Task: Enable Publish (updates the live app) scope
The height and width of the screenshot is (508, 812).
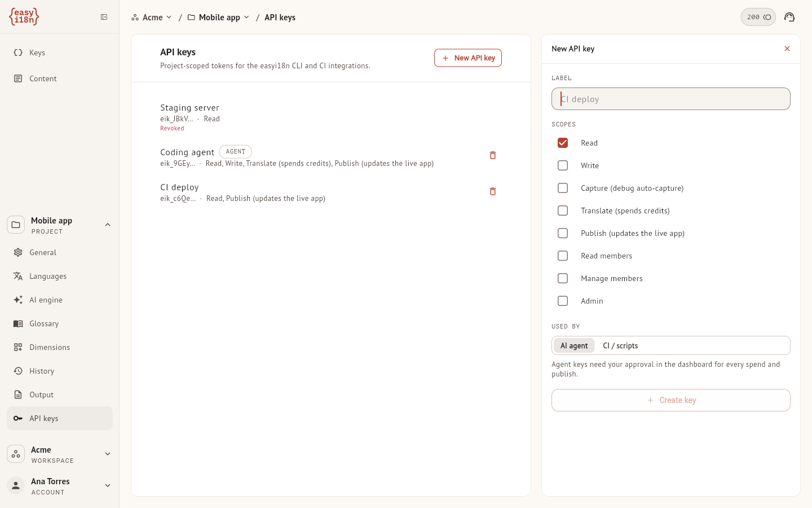Action: click(x=563, y=233)
